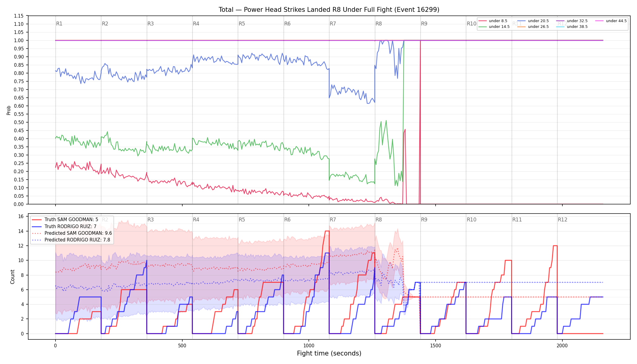Click the 0.00 tick on Prob axis
This screenshot has width=637, height=364.
click(x=19, y=204)
